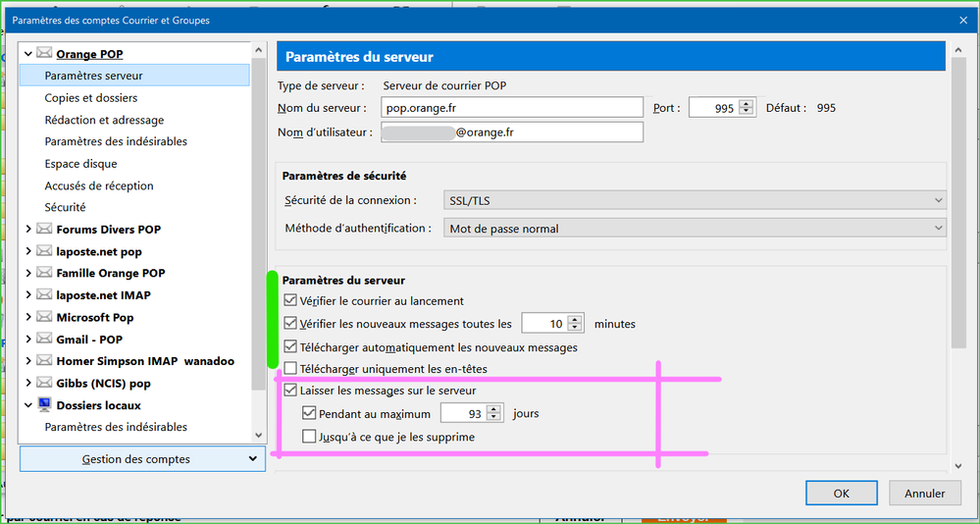The height and width of the screenshot is (524, 980).
Task: Close the Paramètres des comptes dialog
Action: [963, 21]
